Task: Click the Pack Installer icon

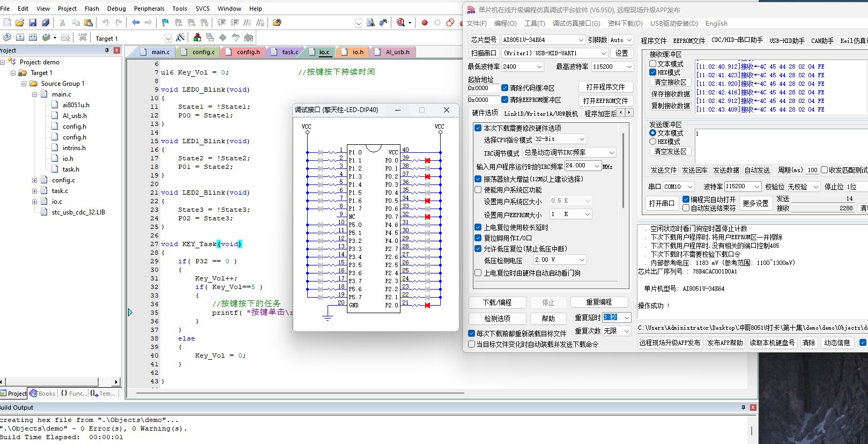Action: point(249,38)
